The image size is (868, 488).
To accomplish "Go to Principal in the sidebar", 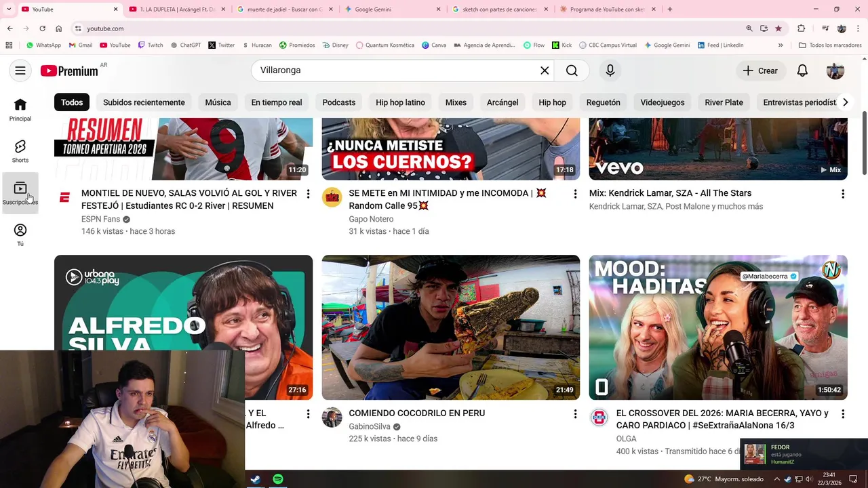I will pyautogui.click(x=20, y=110).
